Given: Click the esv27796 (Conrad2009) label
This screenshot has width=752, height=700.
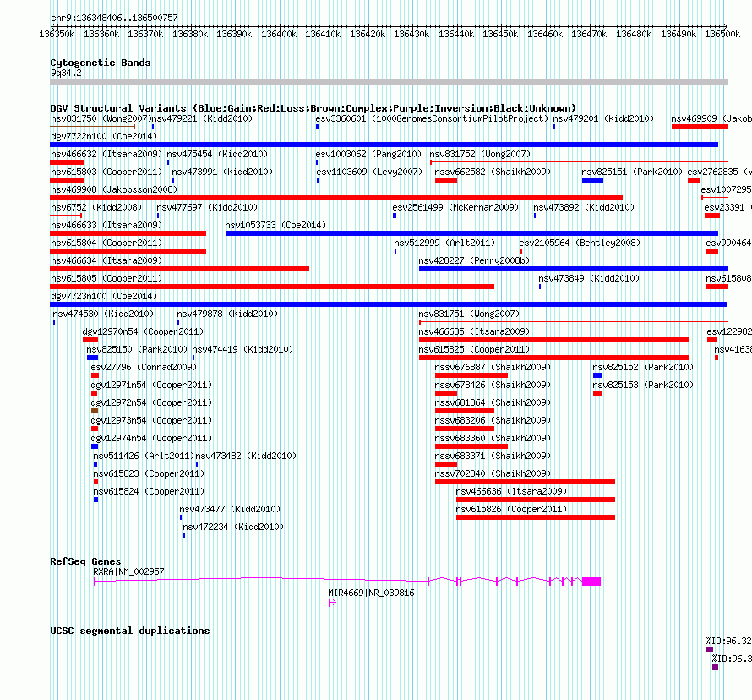Looking at the screenshot, I should click(x=144, y=367).
